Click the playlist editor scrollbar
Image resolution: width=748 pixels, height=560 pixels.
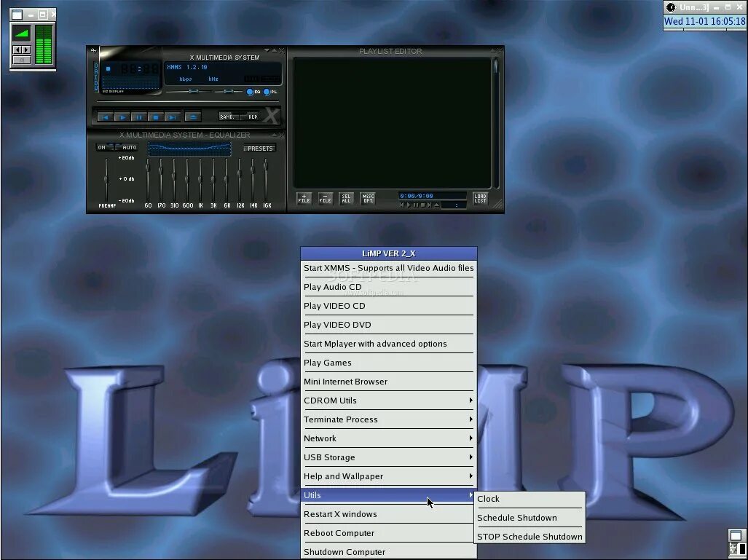(496, 123)
